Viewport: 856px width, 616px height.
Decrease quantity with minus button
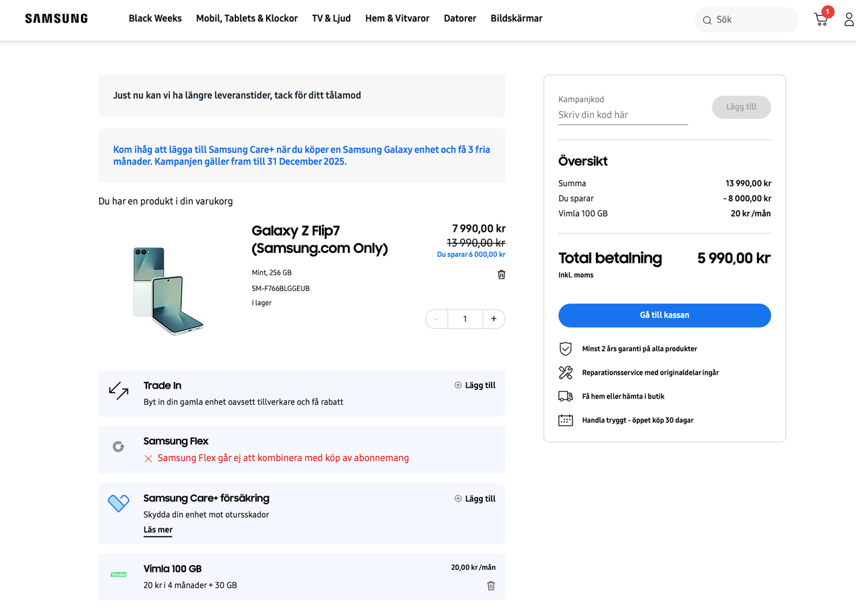(x=437, y=319)
